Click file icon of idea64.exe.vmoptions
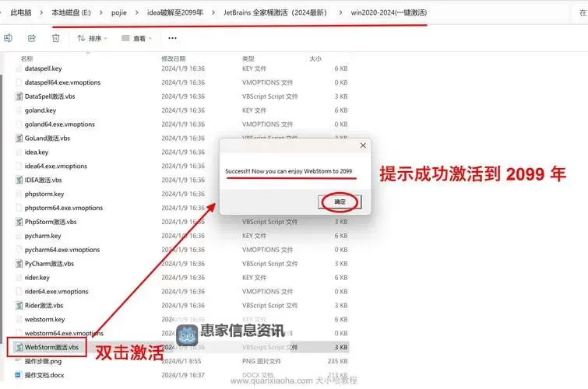 19,166
